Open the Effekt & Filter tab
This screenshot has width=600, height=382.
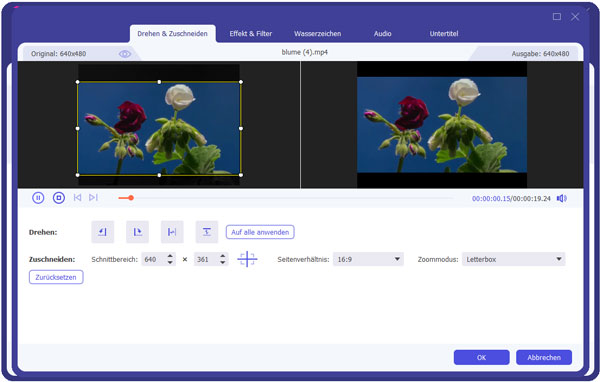click(251, 34)
